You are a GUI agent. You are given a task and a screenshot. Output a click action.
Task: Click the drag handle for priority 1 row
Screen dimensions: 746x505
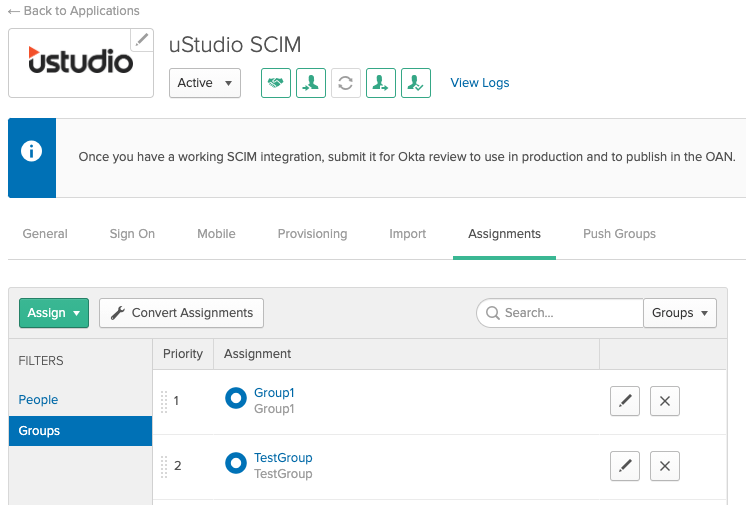click(164, 402)
